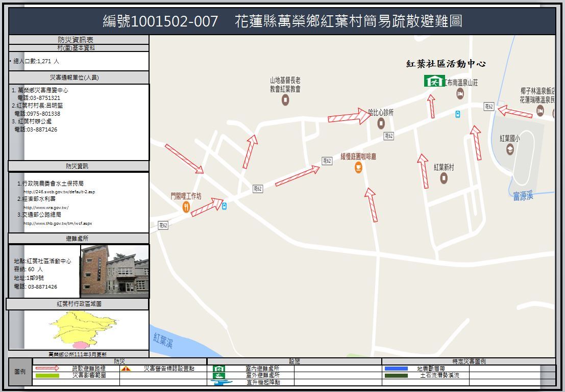
Task: Select the 紅葉國小 school marker
Action: pos(510,149)
